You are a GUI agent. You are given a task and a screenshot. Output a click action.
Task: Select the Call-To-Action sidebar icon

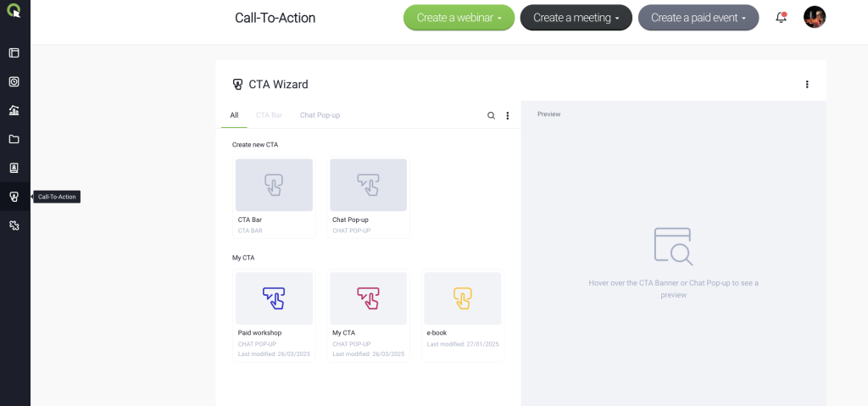click(x=14, y=197)
